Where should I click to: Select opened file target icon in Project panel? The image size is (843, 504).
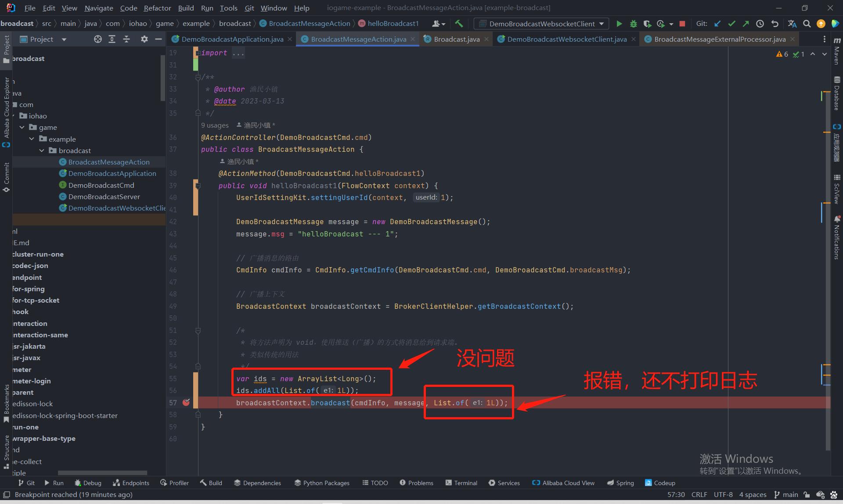[x=98, y=39]
